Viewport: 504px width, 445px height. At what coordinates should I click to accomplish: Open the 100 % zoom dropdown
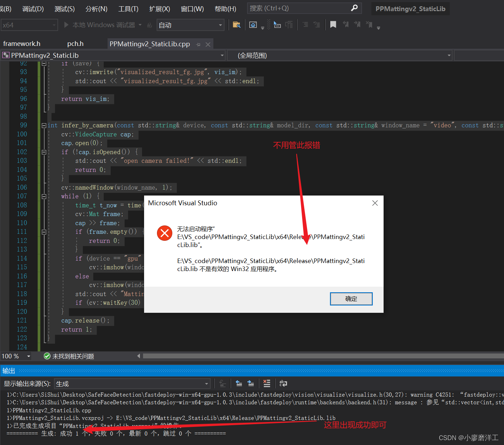click(16, 356)
